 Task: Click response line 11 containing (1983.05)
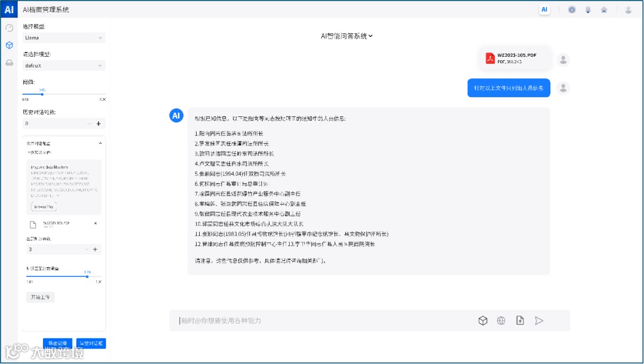click(291, 234)
